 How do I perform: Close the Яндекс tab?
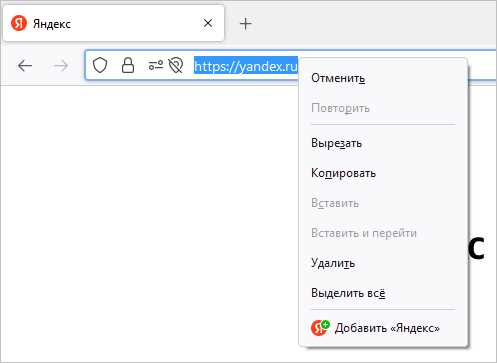tap(208, 23)
